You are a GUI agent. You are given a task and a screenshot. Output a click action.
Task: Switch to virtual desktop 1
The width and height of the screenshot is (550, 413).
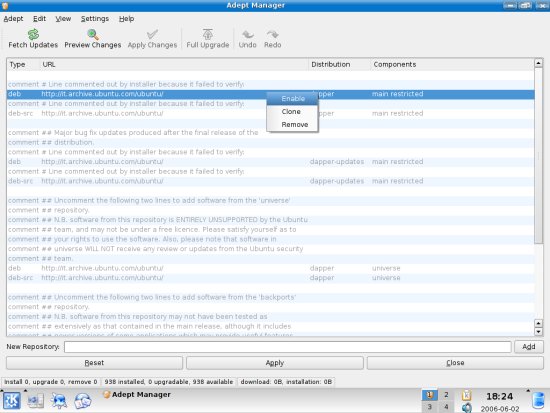pyautogui.click(x=430, y=395)
